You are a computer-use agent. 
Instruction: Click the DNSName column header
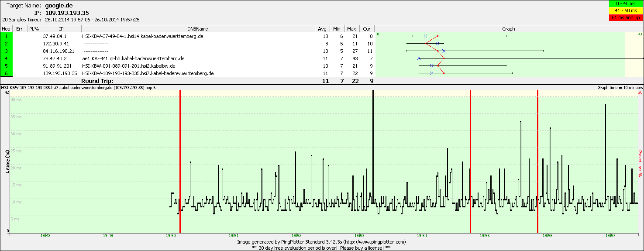pyautogui.click(x=197, y=29)
